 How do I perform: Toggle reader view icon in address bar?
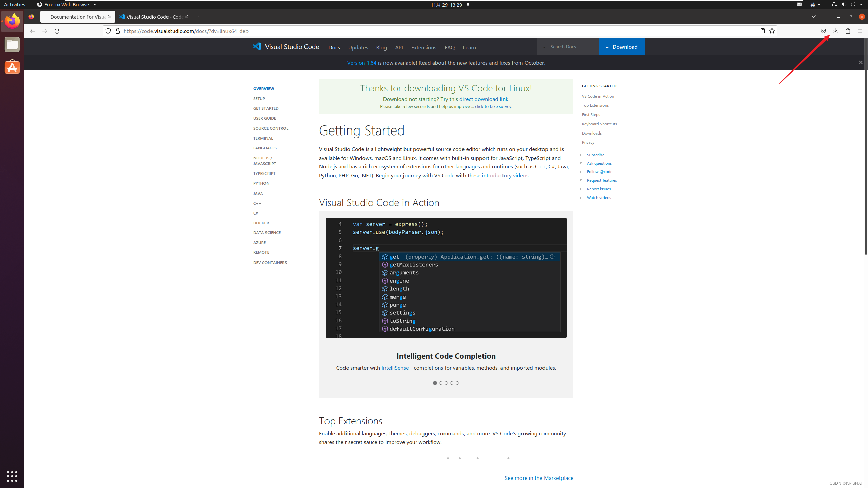click(762, 31)
